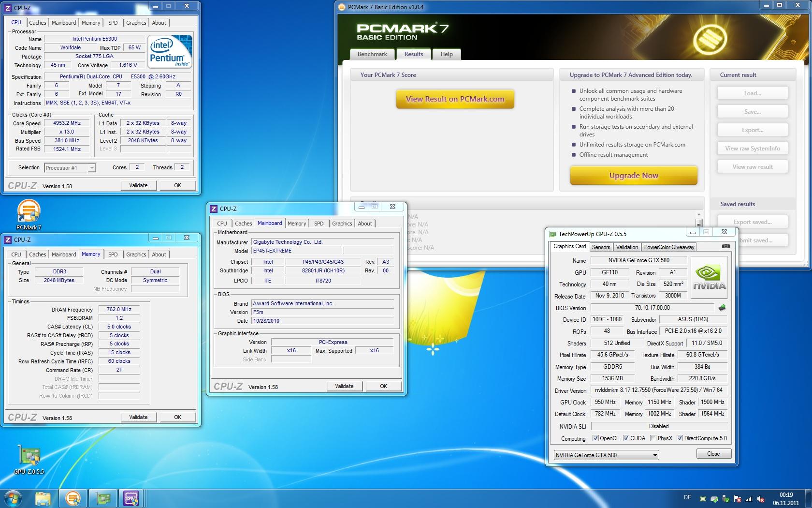The height and width of the screenshot is (508, 812).
Task: Click the Show Desktop strip at taskbar end
Action: coord(808,498)
